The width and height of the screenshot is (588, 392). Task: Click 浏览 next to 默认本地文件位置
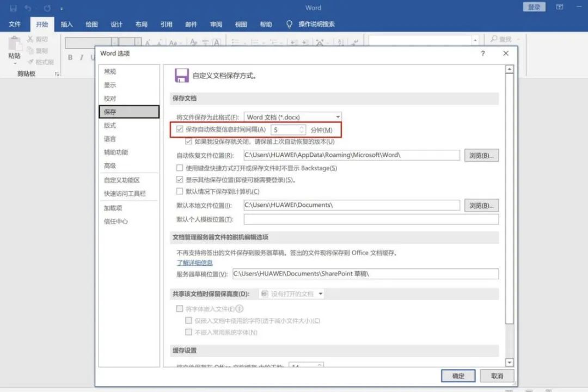[x=481, y=205]
